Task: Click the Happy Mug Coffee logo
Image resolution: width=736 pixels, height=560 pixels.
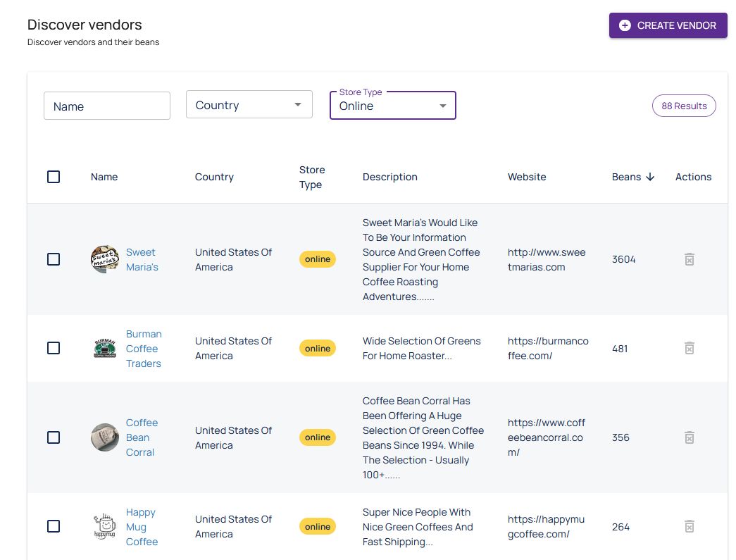Action: (x=105, y=526)
